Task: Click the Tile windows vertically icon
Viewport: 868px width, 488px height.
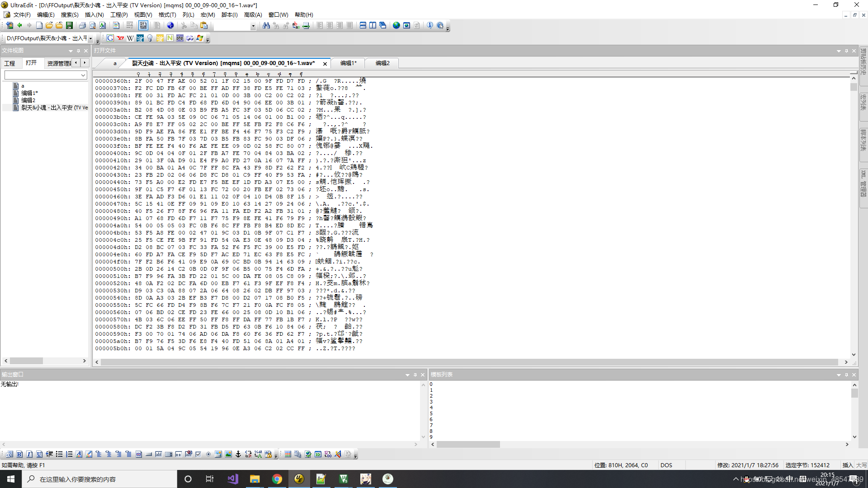Action: coord(373,25)
